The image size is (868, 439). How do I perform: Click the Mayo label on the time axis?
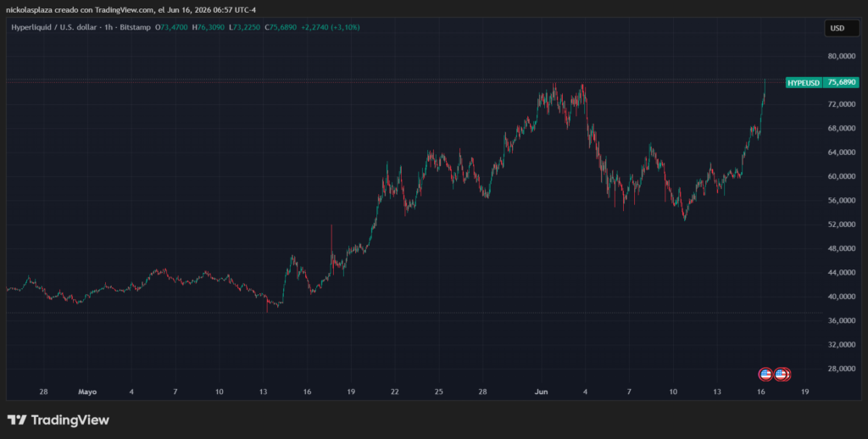[87, 392]
